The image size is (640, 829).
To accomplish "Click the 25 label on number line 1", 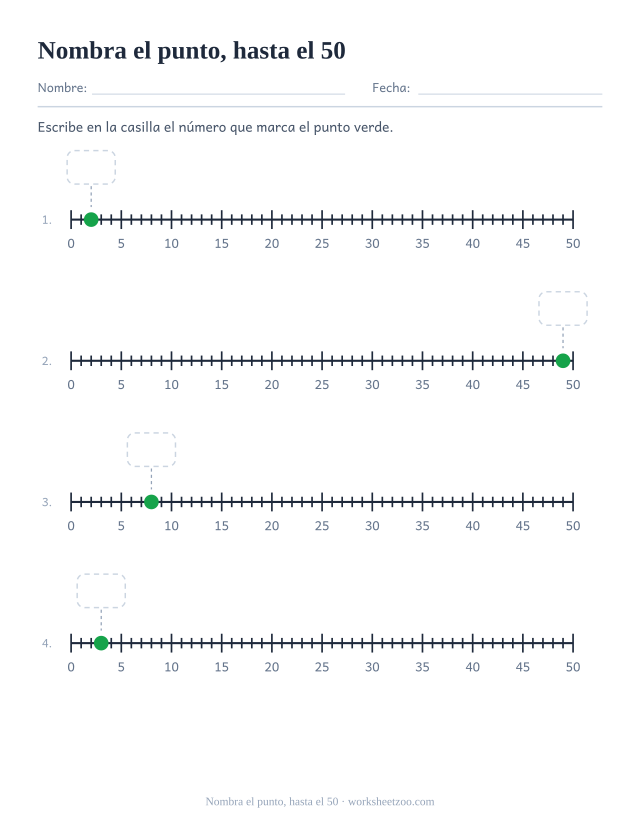I will (322, 244).
